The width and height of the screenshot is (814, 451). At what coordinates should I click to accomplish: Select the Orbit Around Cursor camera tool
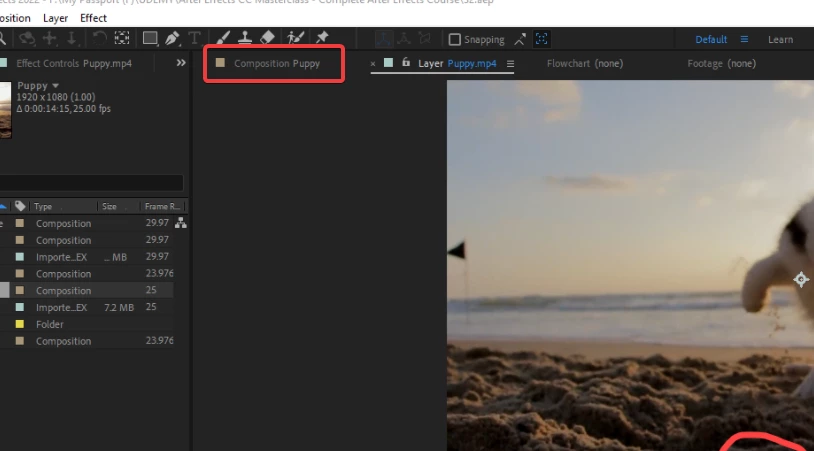coord(26,38)
